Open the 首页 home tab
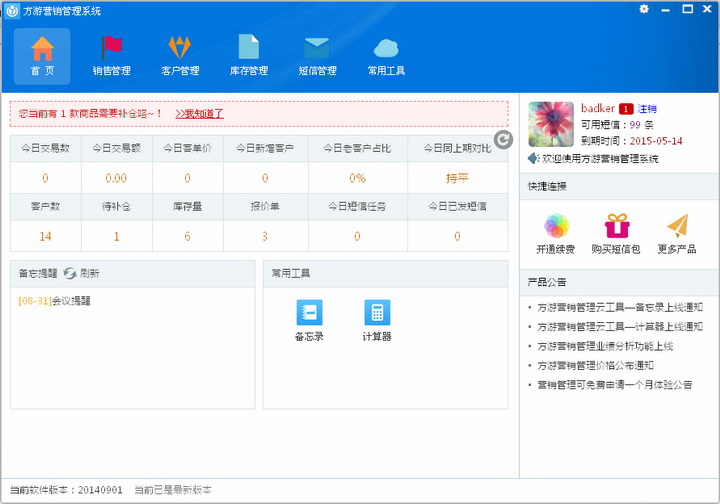720x504 pixels. [x=42, y=56]
